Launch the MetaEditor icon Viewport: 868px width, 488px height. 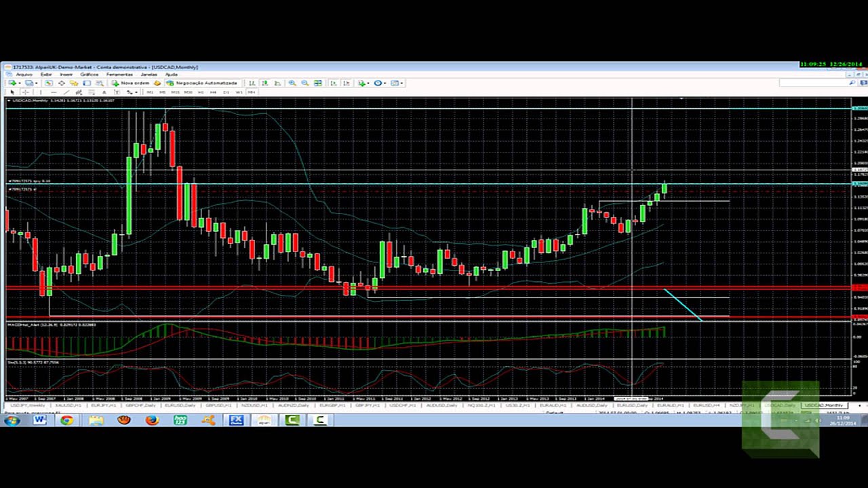[x=157, y=83]
